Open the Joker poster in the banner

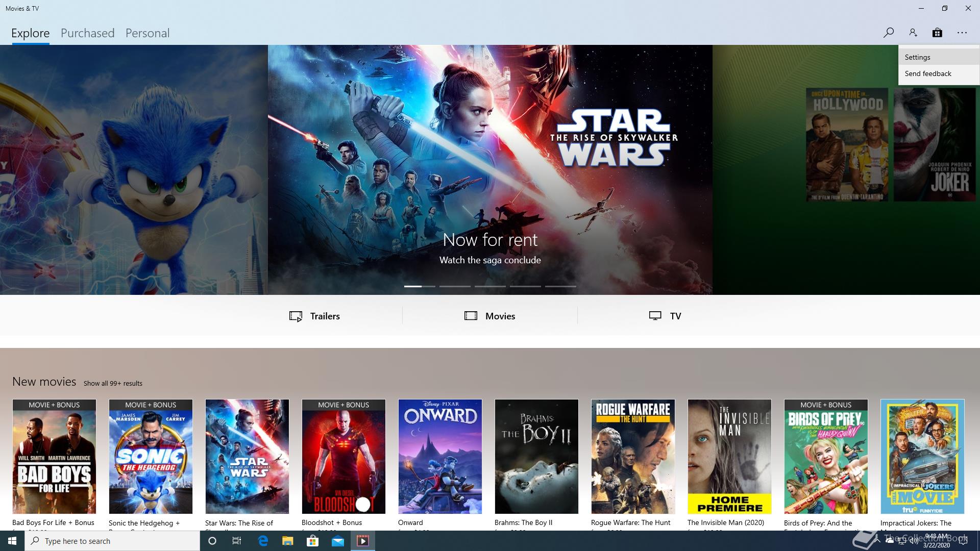(935, 144)
